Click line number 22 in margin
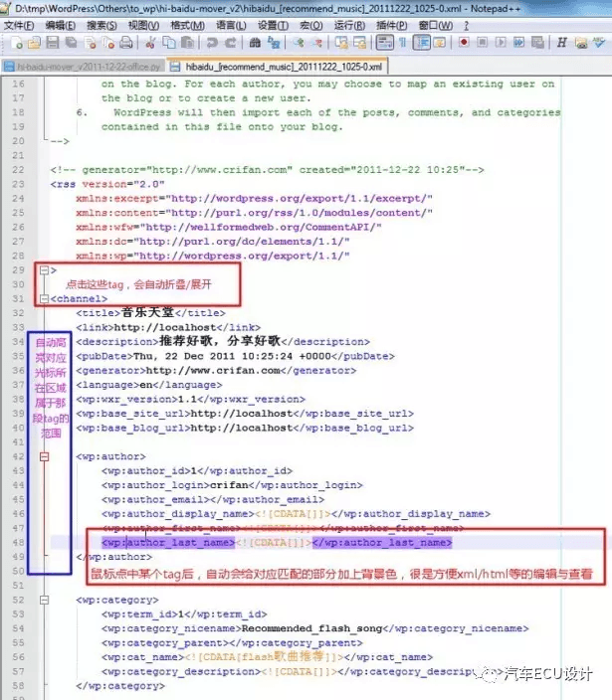 tap(18, 170)
